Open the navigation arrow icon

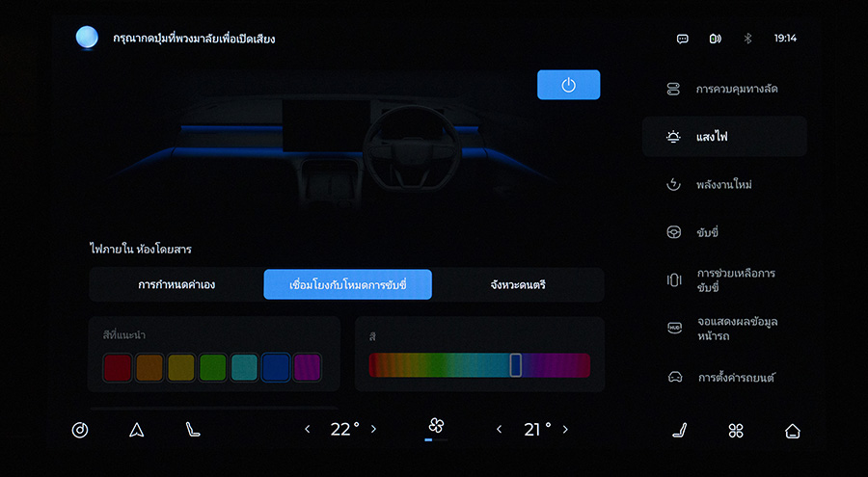136,430
